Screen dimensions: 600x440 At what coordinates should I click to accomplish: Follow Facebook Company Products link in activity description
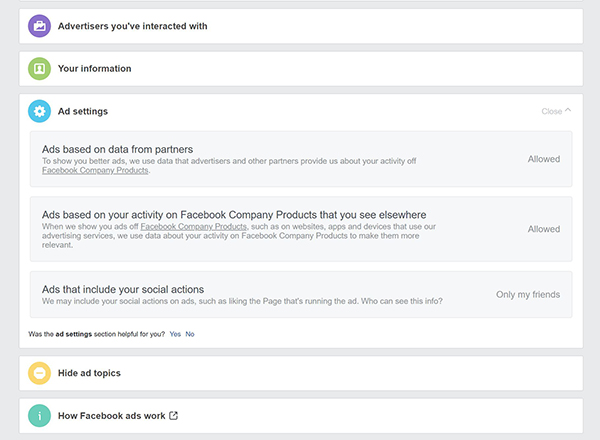pos(194,227)
